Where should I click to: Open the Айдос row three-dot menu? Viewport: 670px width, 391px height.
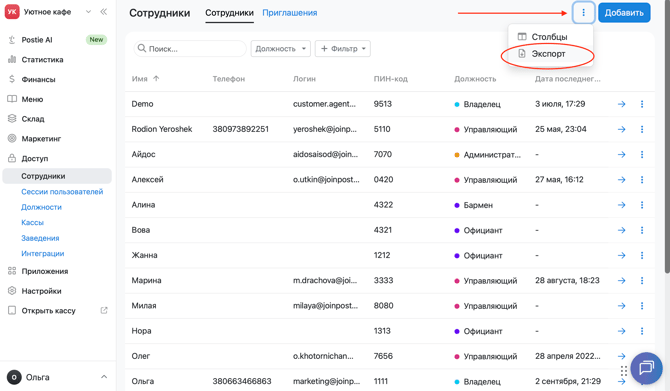pyautogui.click(x=642, y=154)
